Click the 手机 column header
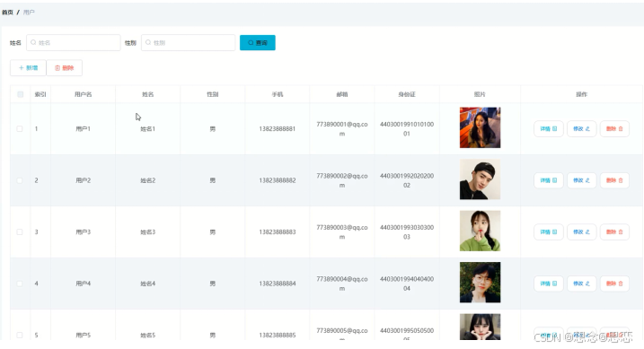The height and width of the screenshot is (349, 644). click(x=278, y=94)
